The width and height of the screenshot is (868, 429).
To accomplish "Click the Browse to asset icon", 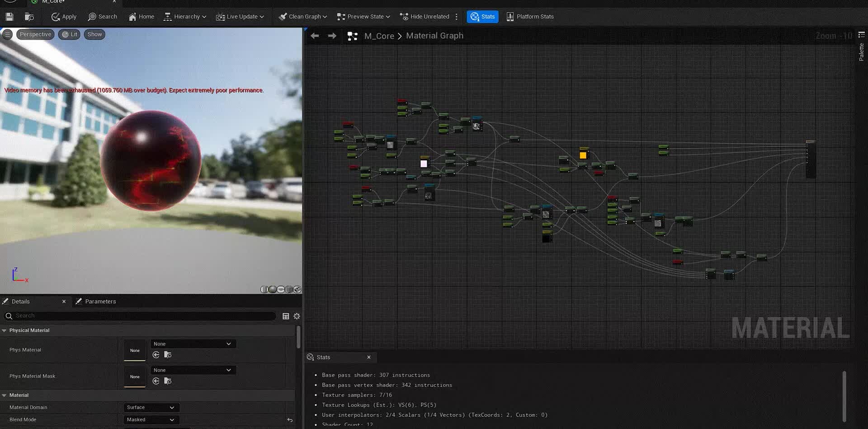I will [29, 17].
